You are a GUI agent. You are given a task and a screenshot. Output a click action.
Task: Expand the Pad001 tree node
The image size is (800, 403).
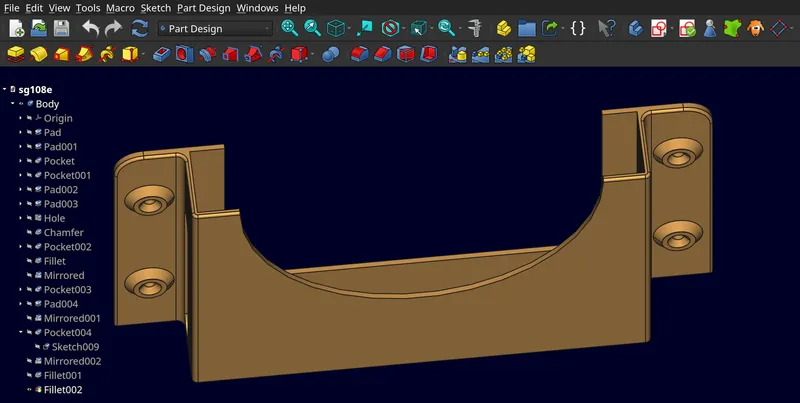click(x=20, y=147)
